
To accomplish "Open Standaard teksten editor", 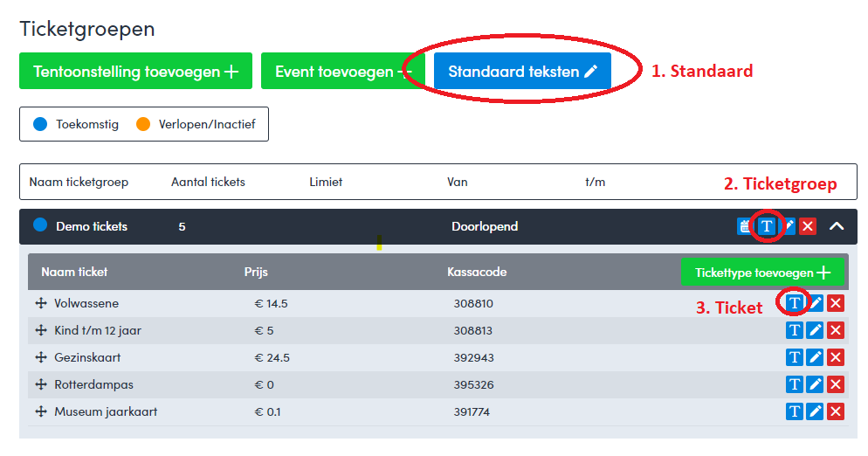I will pyautogui.click(x=522, y=71).
